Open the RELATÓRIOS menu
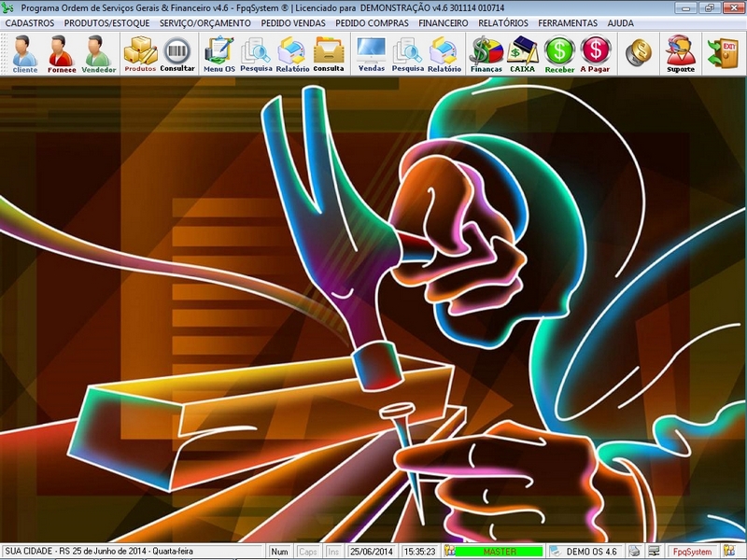The image size is (747, 560). pos(503,22)
